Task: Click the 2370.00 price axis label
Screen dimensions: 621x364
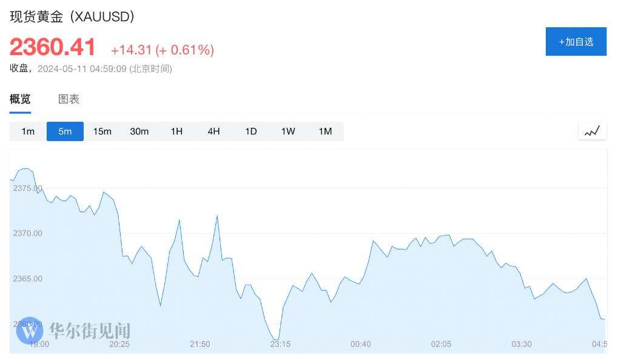Action: [x=27, y=233]
